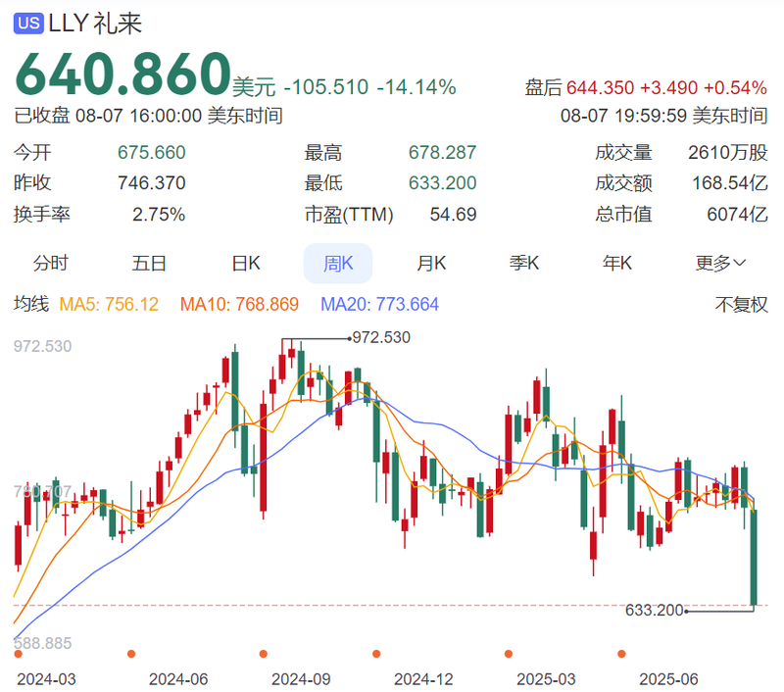Click the orange event dot before 2024-12
The width and height of the screenshot is (784, 692).
[376, 654]
